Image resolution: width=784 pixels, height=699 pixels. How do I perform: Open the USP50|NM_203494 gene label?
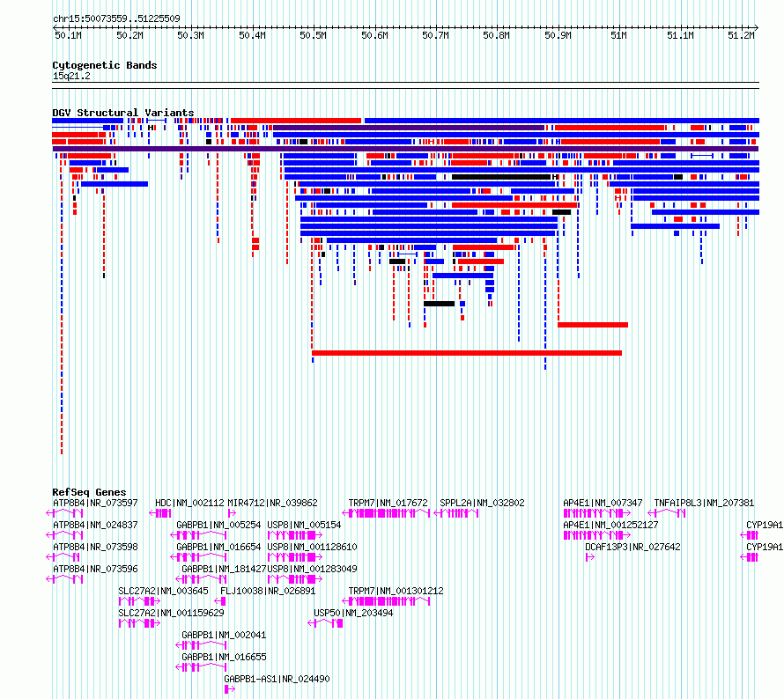point(353,613)
